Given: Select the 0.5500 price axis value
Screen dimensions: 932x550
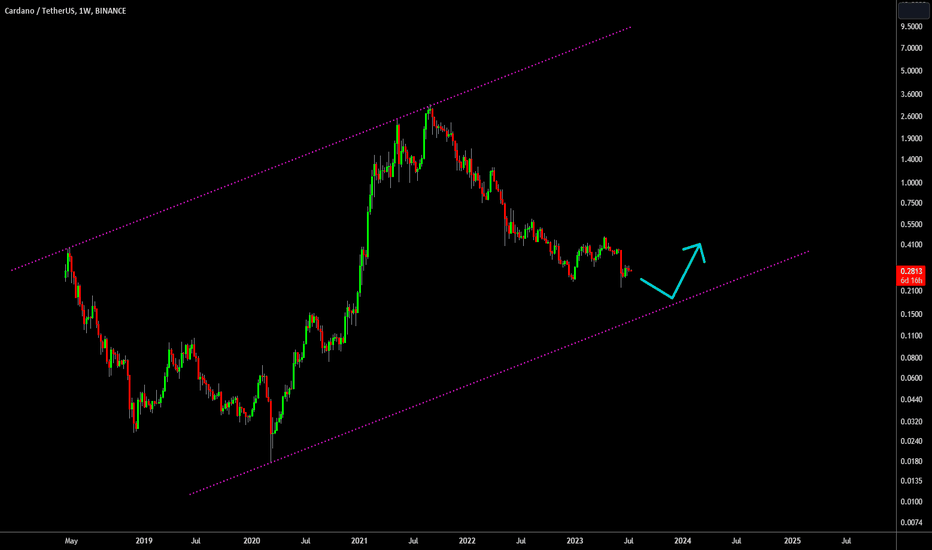Looking at the screenshot, I should pyautogui.click(x=911, y=224).
